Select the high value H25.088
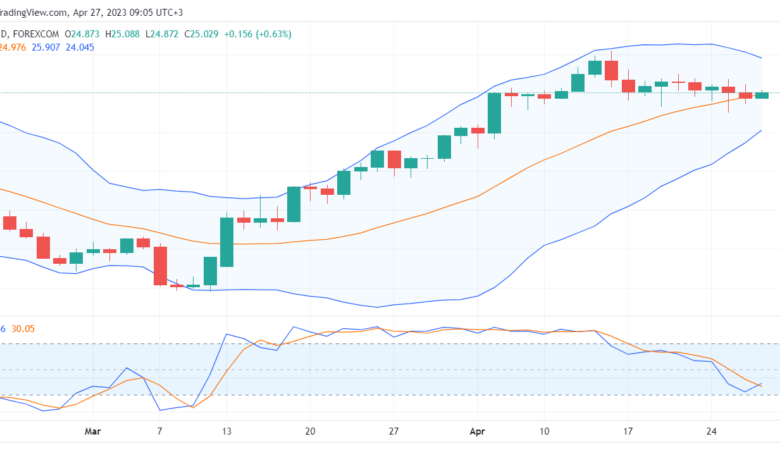The width and height of the screenshot is (780, 470). click(x=122, y=34)
